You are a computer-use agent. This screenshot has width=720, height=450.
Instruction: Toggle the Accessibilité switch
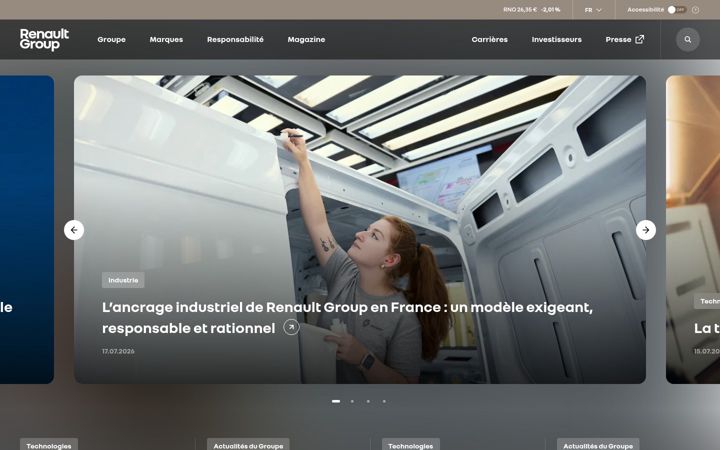point(677,10)
